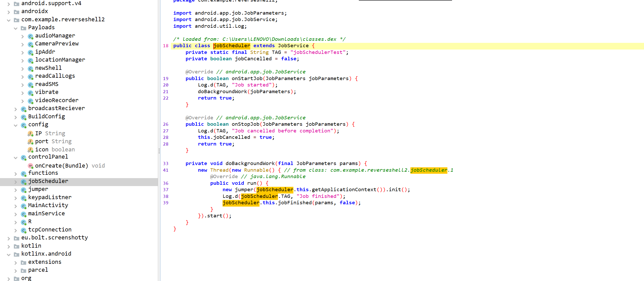
Task: Click the "jobSchedulerTest" string literal
Action: 318,52
